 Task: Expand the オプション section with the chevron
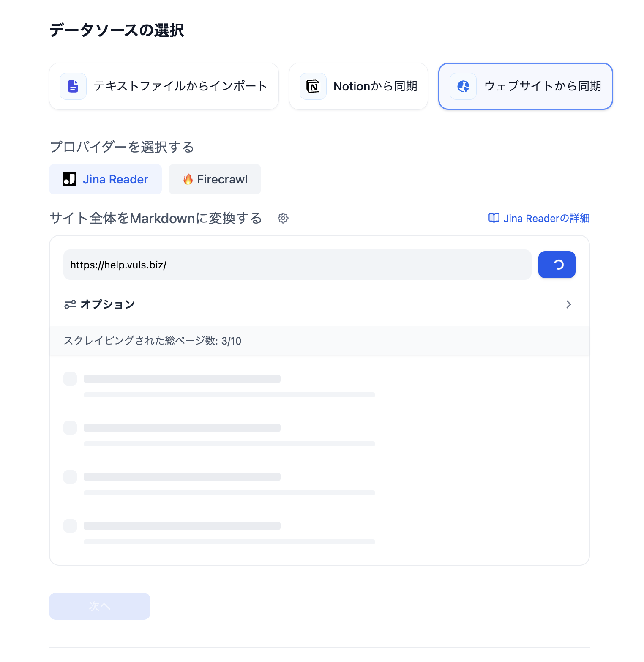click(x=569, y=304)
